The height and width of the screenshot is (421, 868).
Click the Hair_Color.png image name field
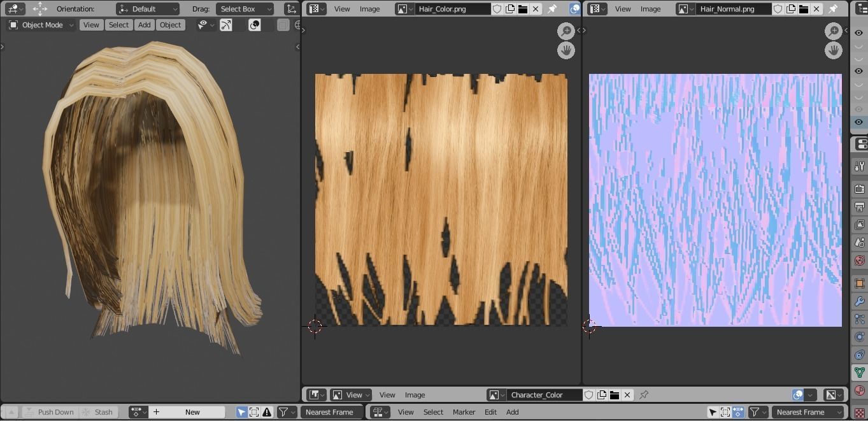[x=453, y=9]
